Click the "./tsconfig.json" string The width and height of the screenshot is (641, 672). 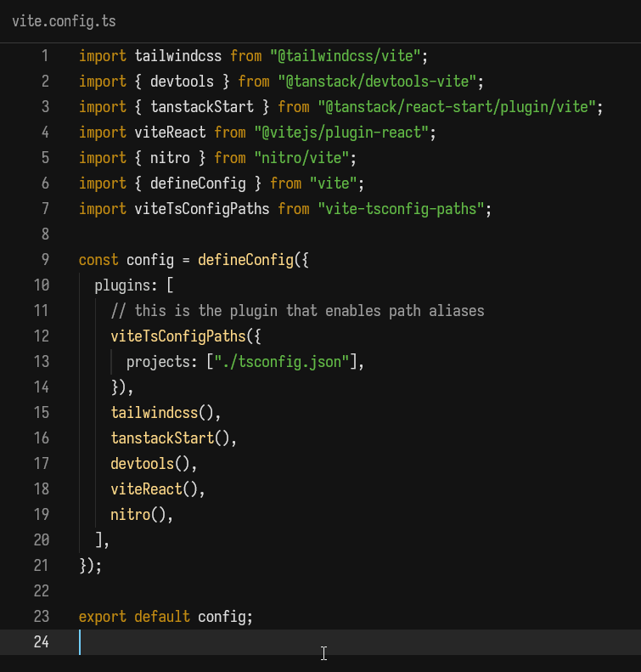(281, 362)
